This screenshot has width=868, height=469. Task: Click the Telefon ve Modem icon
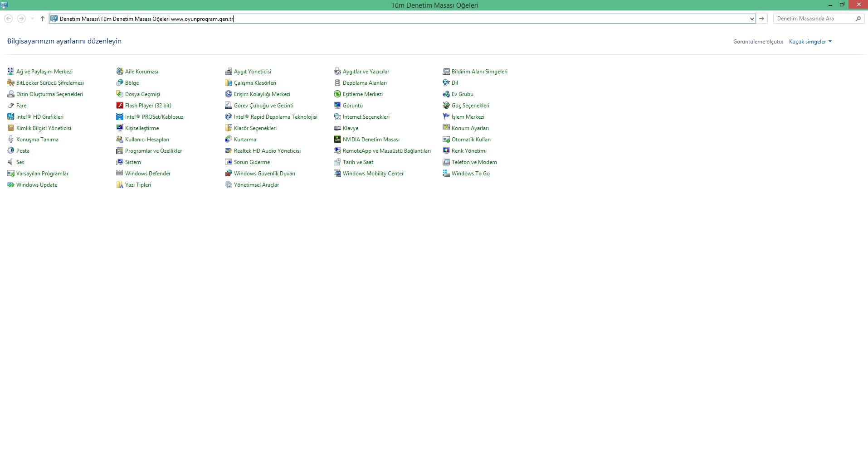tap(446, 162)
